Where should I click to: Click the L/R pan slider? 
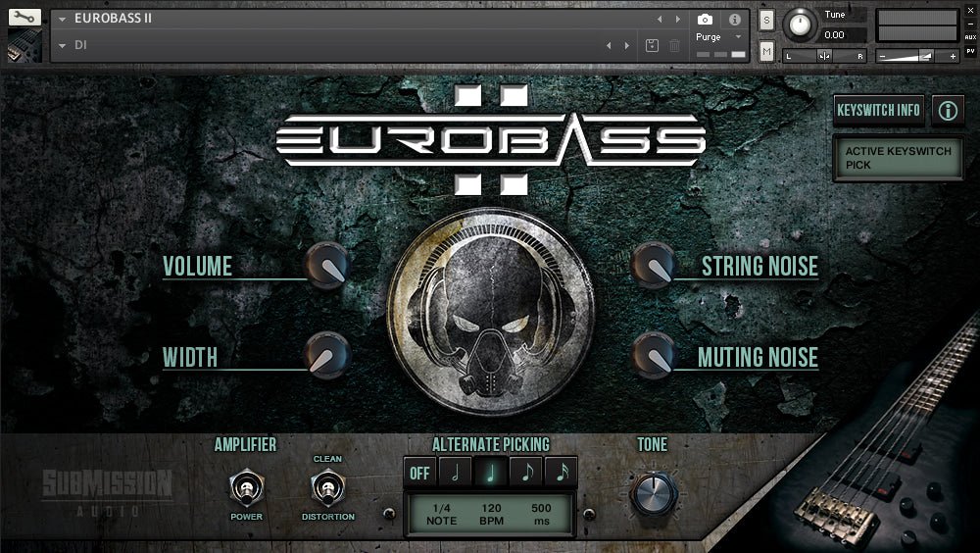click(824, 56)
